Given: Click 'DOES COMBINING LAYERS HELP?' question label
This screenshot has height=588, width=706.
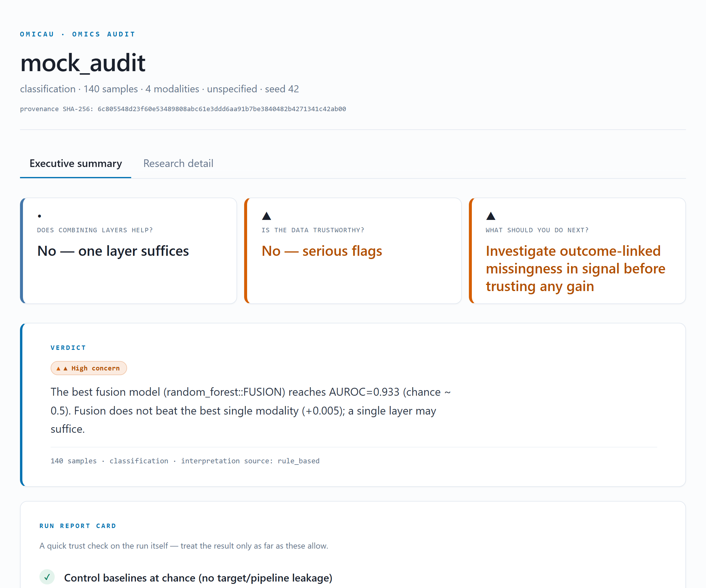Looking at the screenshot, I should (x=95, y=230).
